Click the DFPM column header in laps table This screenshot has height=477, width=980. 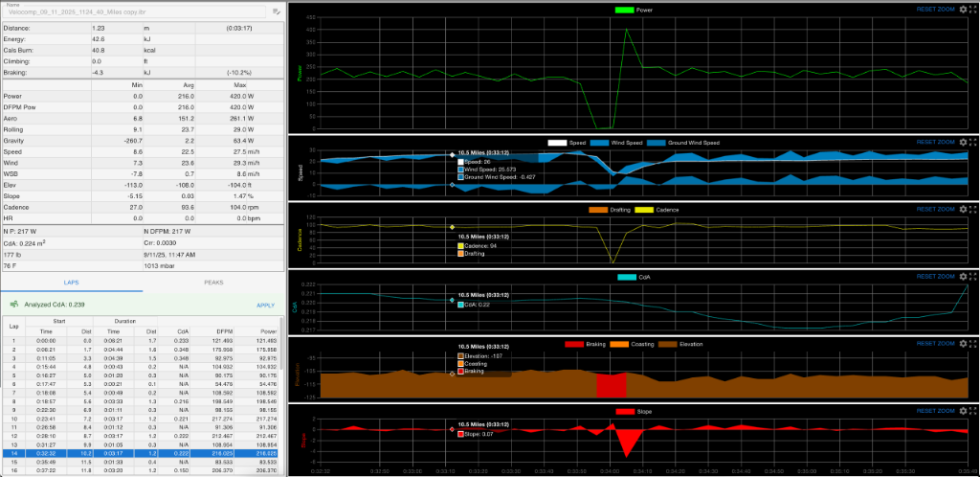222,331
